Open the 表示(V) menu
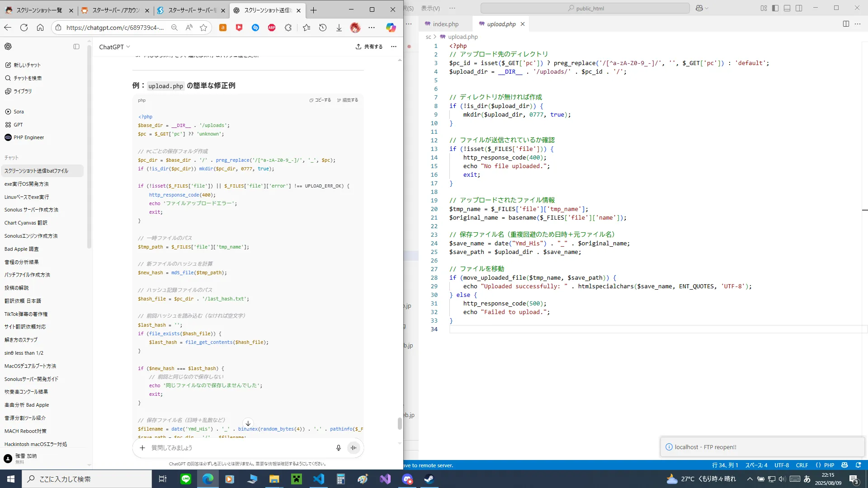Screen dimensions: 868x488 click(x=430, y=8)
